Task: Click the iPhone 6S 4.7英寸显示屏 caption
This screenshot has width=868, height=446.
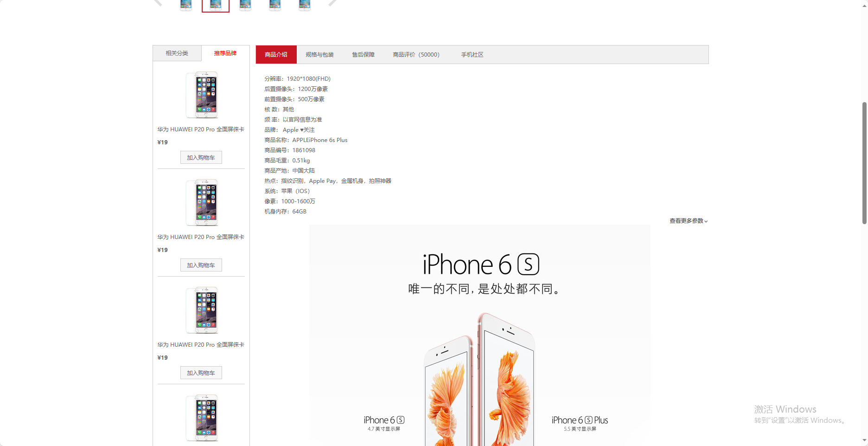Action: click(384, 424)
